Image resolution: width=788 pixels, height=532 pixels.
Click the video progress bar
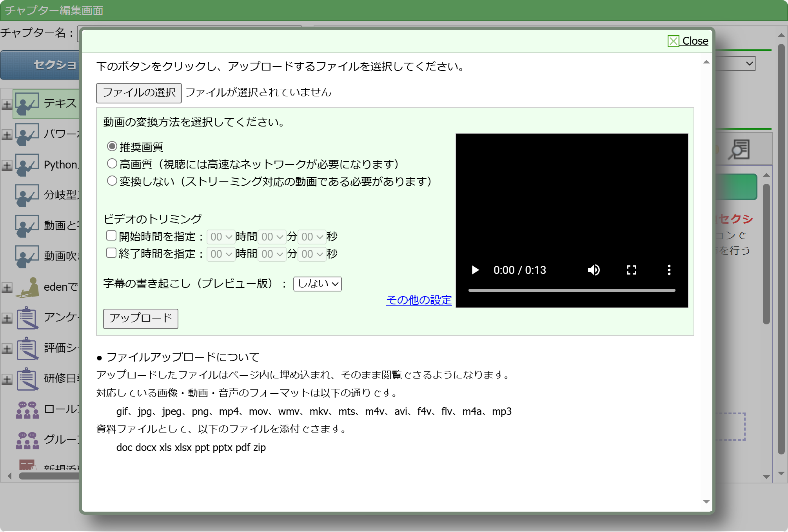572,290
